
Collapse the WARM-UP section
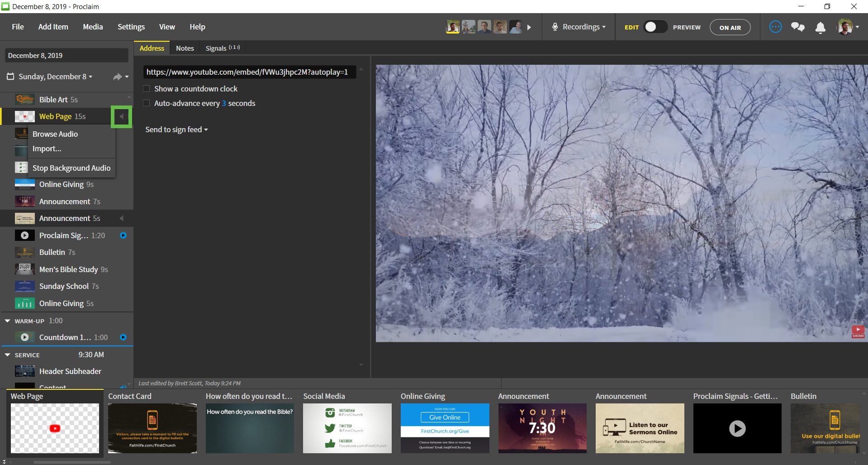click(x=7, y=321)
